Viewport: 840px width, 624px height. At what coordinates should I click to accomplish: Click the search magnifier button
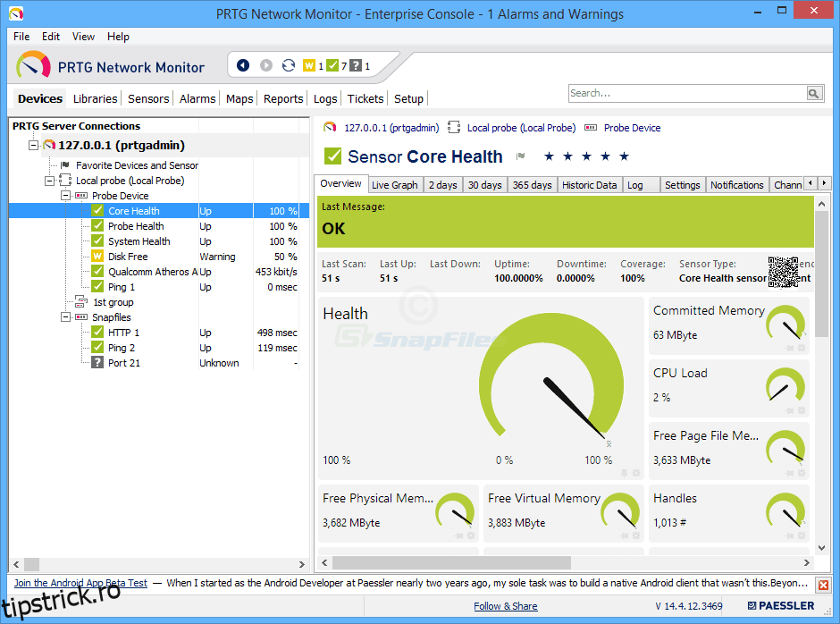(814, 93)
